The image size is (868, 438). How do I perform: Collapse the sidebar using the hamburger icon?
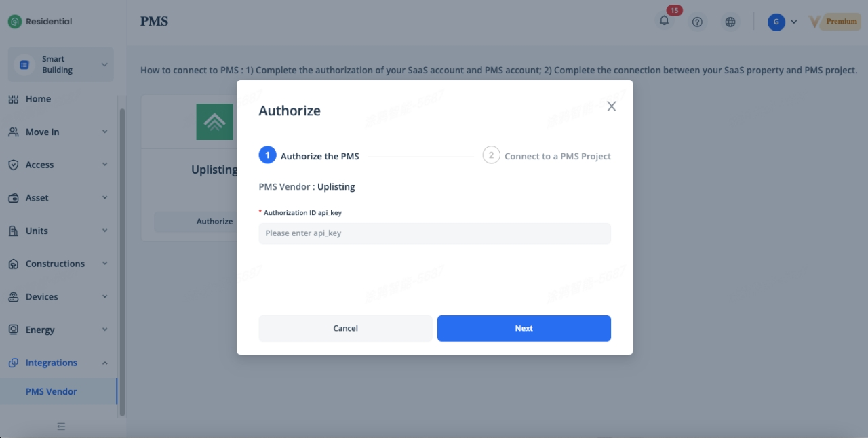61,426
